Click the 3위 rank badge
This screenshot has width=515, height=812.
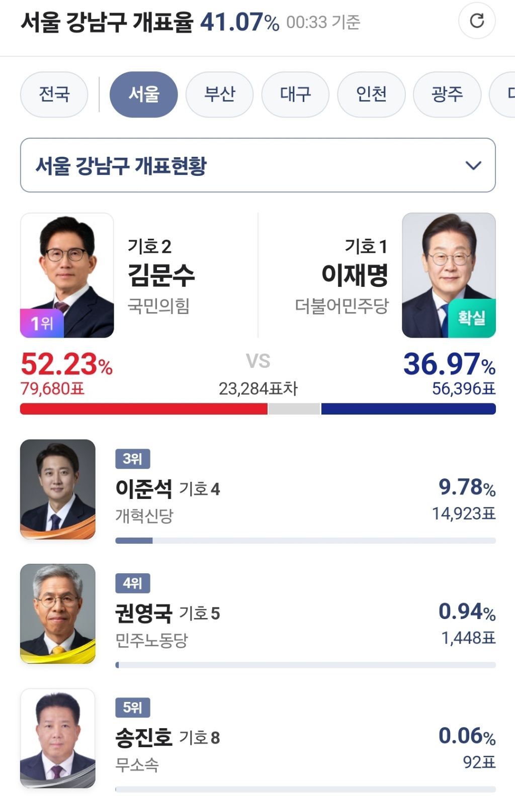[133, 459]
